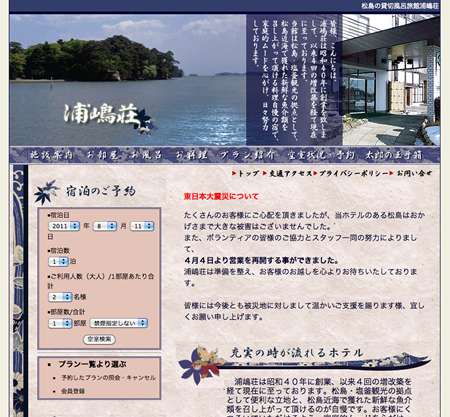Click the maple leaf icon beside 宿泊のご予約

pyautogui.click(x=46, y=192)
